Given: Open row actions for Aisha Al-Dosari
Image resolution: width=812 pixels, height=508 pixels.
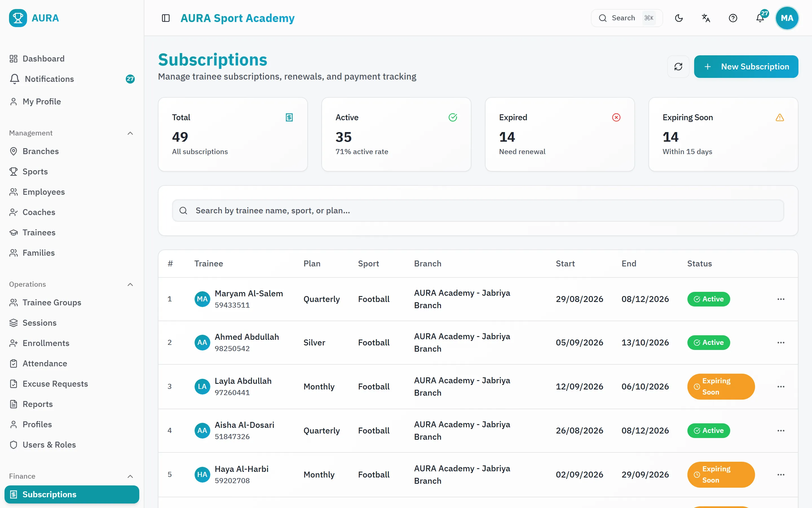Looking at the screenshot, I should coord(781,430).
